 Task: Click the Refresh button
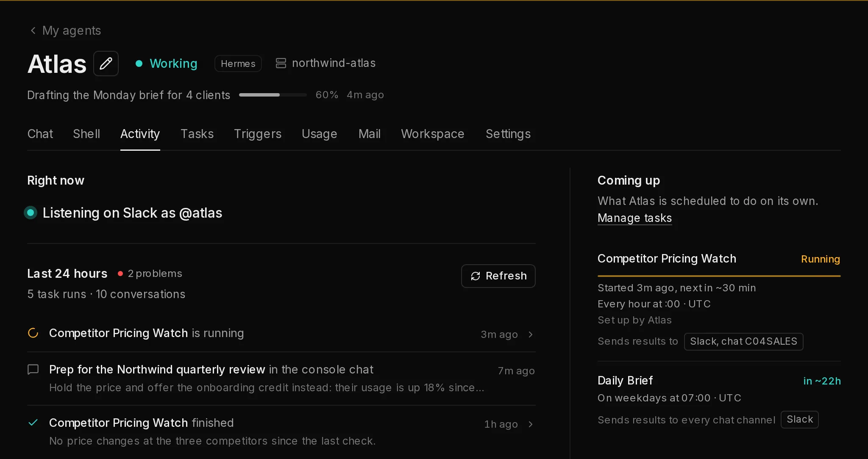click(x=498, y=276)
